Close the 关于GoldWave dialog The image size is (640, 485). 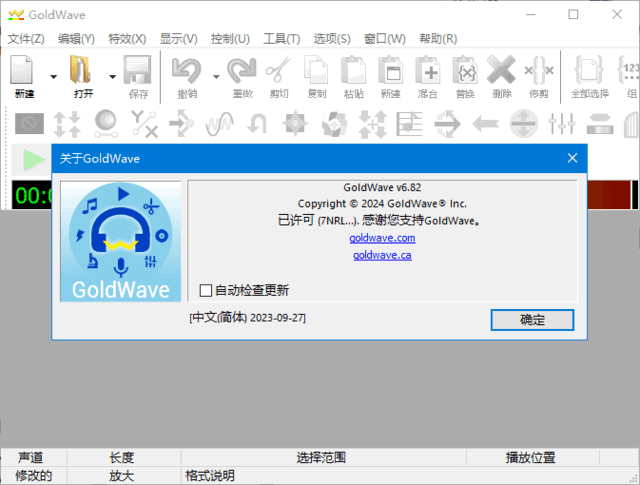click(572, 158)
